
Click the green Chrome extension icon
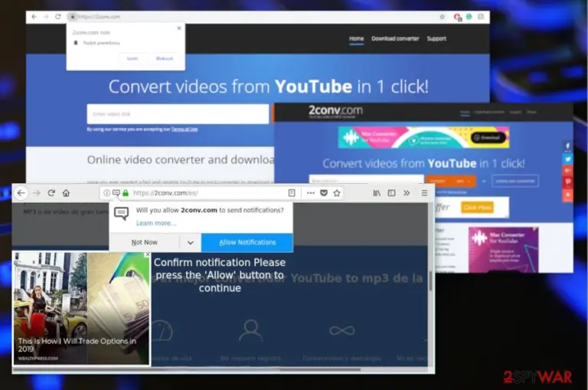(x=469, y=17)
